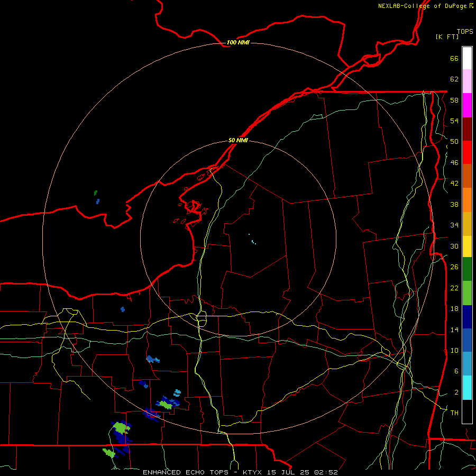This screenshot has width=476, height=476.
Task: Select the dark red (maroon) legend swatch
Action: 467,129
